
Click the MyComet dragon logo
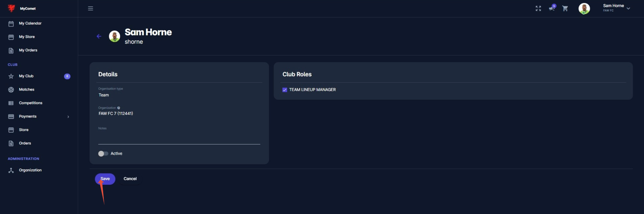(x=11, y=8)
